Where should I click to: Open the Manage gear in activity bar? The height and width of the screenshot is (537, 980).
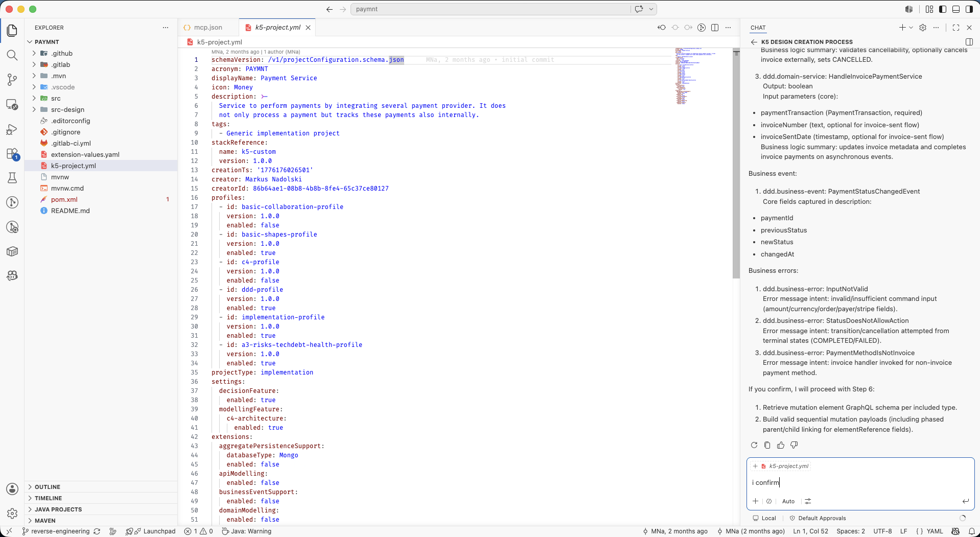coord(12,513)
